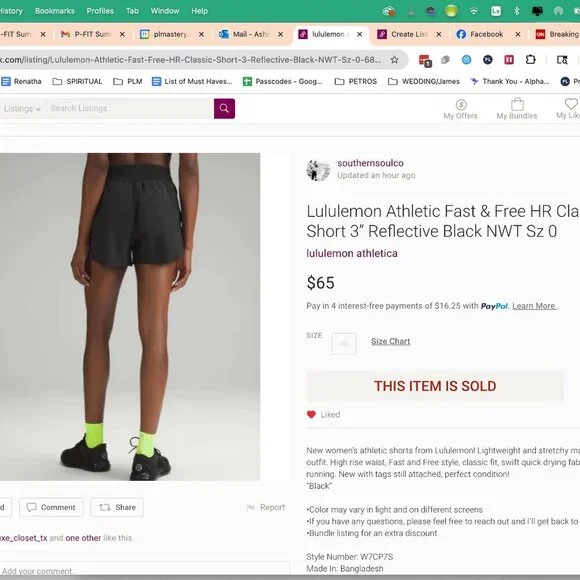
Task: Focus the Search Listings field
Action: [x=129, y=108]
